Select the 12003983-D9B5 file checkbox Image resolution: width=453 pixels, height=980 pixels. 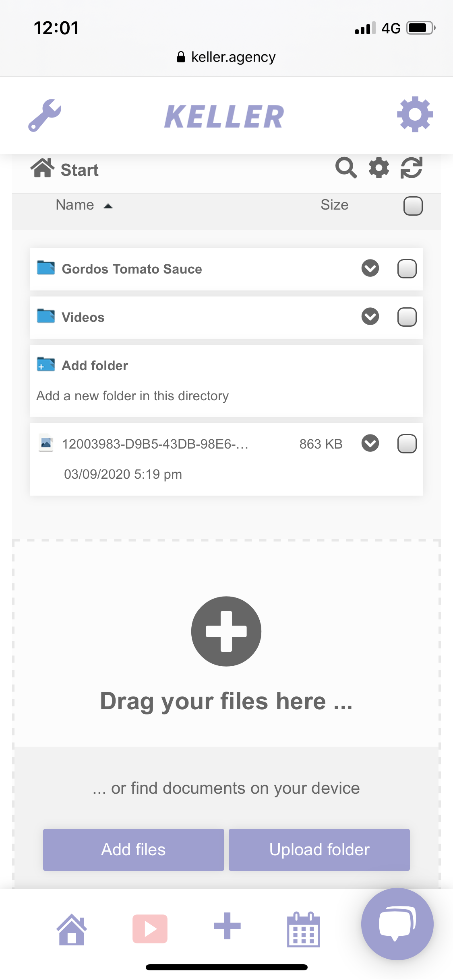pyautogui.click(x=407, y=444)
